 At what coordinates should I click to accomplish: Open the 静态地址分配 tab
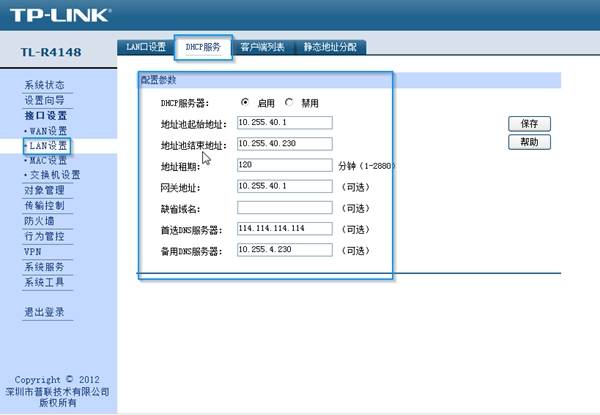point(330,47)
